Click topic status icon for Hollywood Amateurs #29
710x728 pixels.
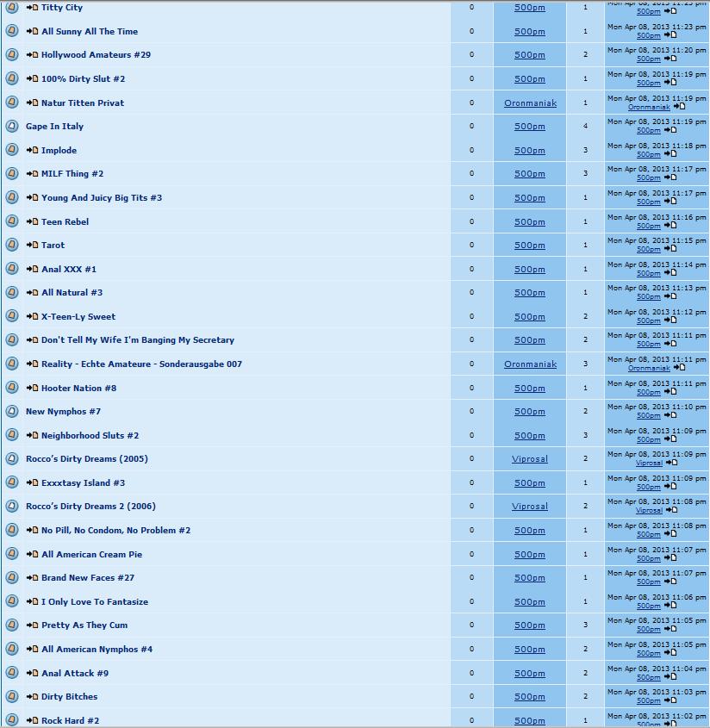(12, 54)
